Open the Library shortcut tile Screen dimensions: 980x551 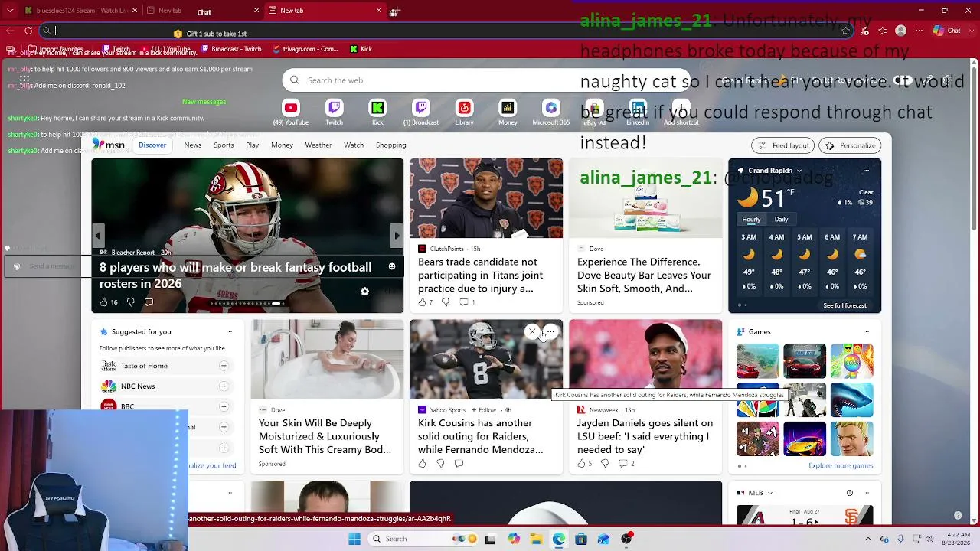point(464,112)
